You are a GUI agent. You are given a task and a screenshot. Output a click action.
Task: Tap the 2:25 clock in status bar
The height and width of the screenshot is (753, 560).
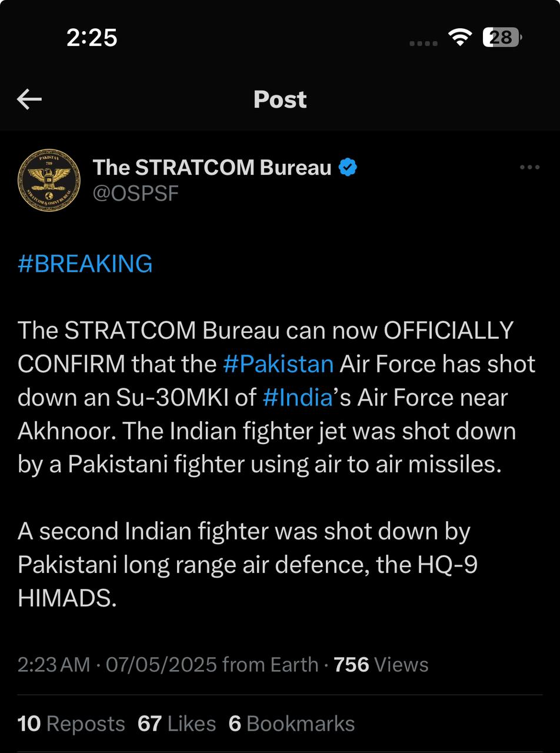click(x=92, y=38)
